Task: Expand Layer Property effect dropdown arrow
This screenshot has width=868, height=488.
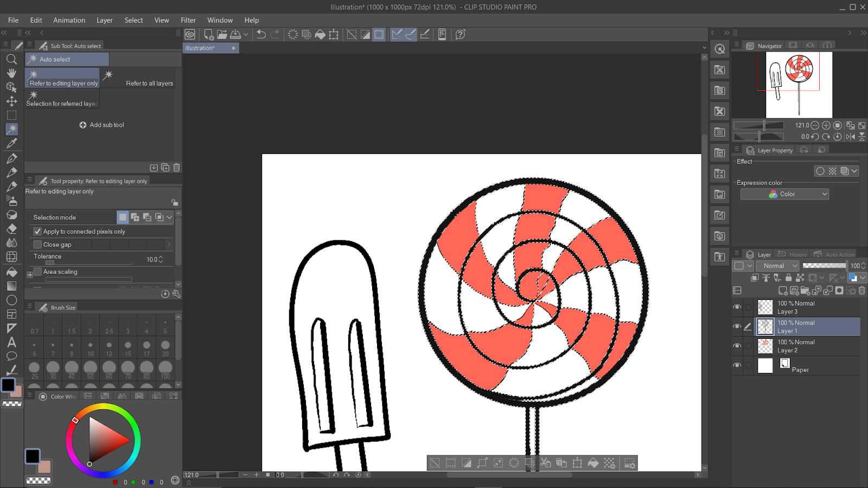Action: (x=854, y=171)
